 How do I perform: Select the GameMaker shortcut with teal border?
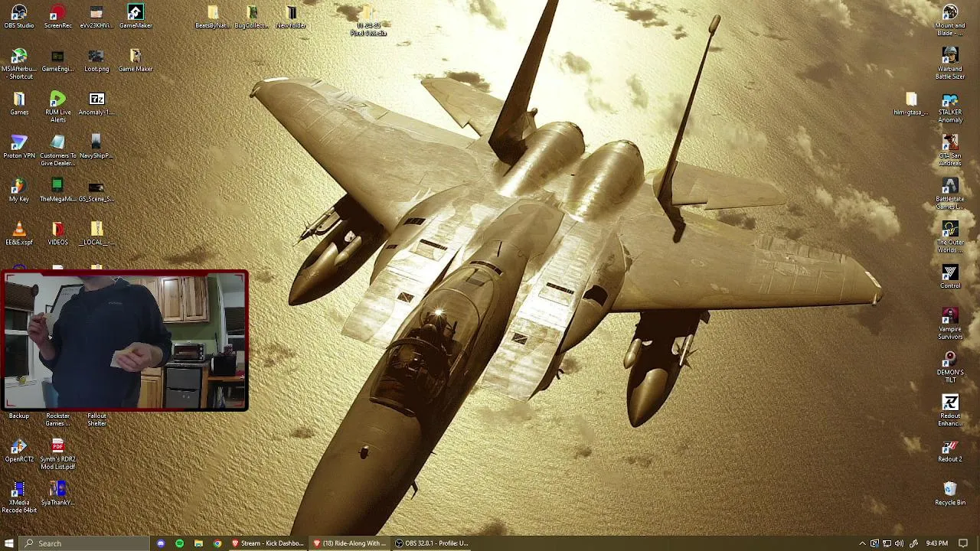pyautogui.click(x=136, y=17)
